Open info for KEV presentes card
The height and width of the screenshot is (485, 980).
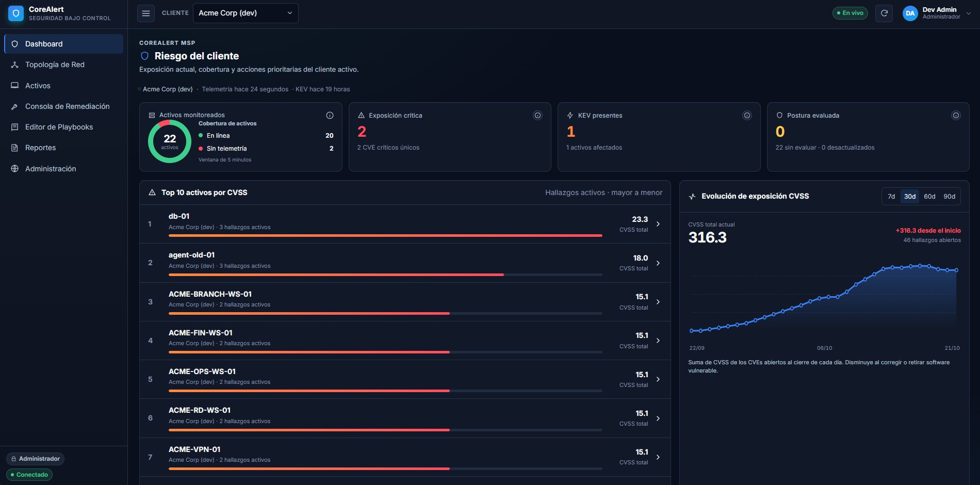pyautogui.click(x=747, y=116)
